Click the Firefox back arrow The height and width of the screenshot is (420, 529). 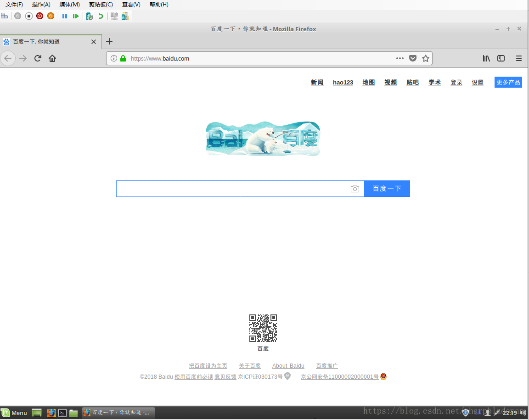(x=8, y=58)
